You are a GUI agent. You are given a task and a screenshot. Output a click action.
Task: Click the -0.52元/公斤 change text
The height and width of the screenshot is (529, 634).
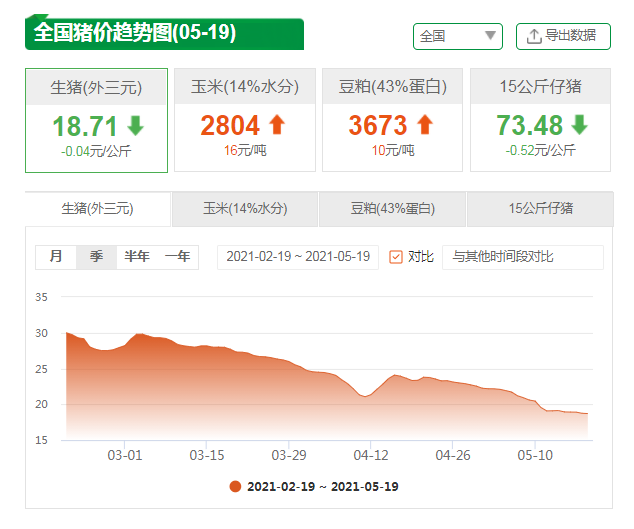point(541,151)
